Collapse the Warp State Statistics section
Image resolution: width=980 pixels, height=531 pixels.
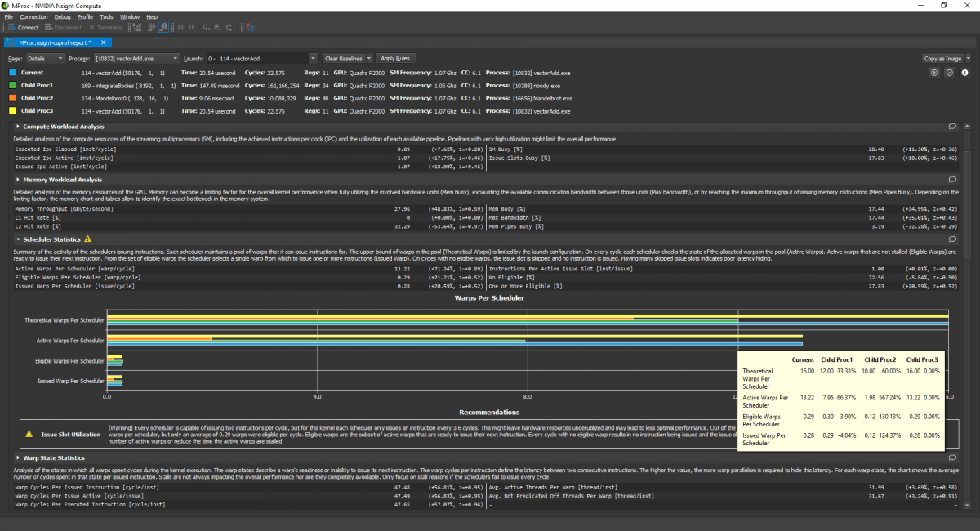tap(18, 457)
